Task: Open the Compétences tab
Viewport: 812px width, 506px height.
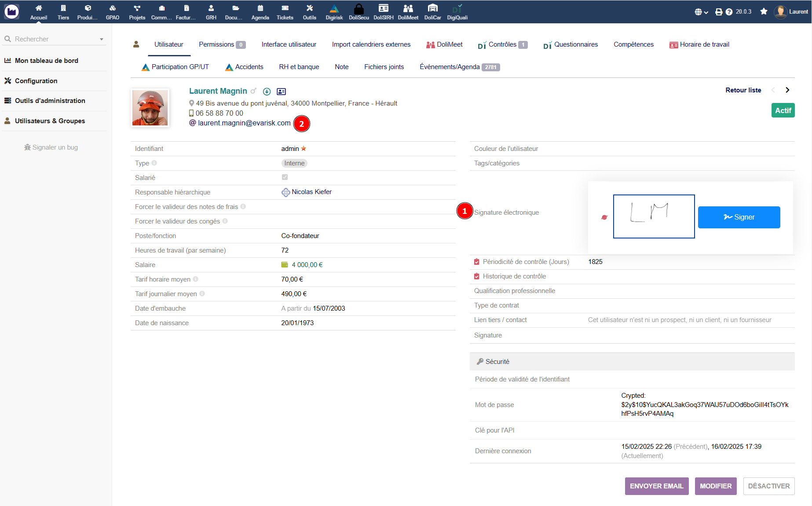Action: pyautogui.click(x=633, y=44)
